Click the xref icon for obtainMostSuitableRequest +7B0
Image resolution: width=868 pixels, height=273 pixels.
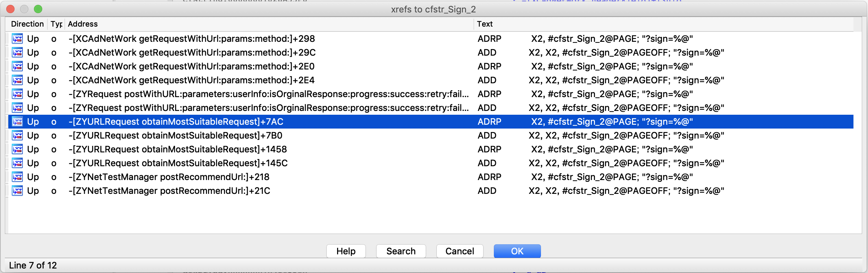[17, 135]
